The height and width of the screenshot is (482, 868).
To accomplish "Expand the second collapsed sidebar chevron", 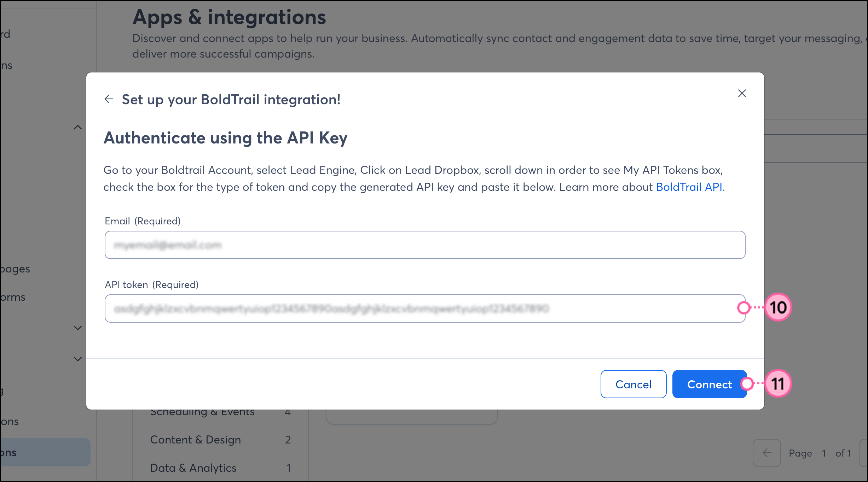I will click(78, 359).
